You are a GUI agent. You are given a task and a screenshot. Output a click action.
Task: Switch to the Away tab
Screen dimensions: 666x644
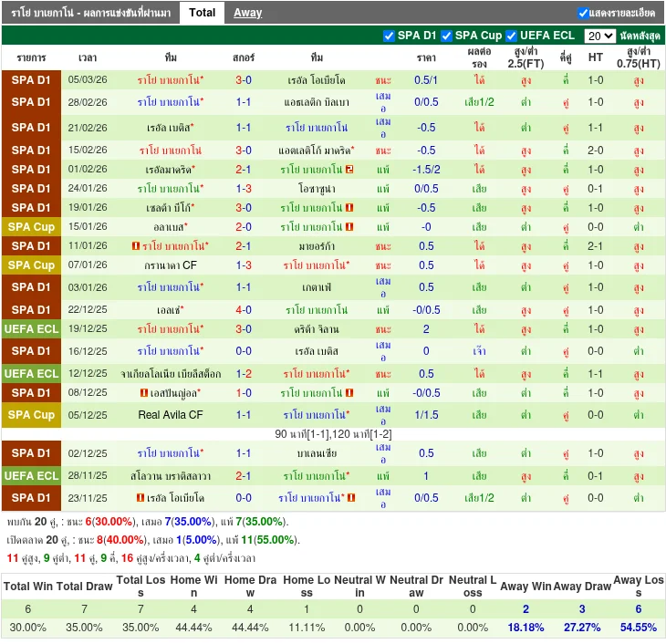tap(247, 13)
